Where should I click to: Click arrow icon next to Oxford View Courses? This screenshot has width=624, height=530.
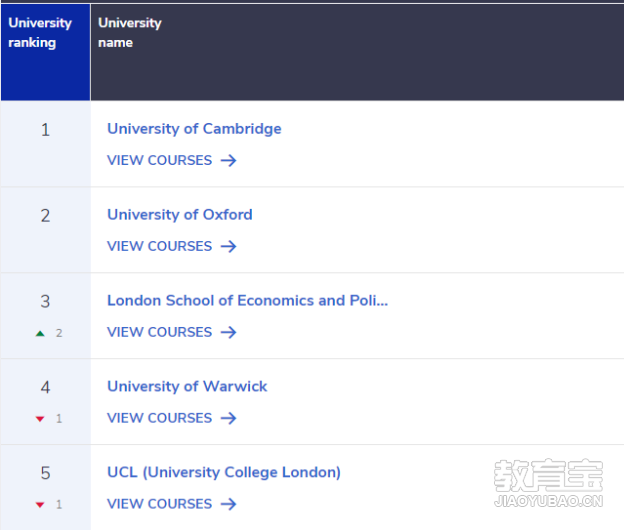(229, 246)
